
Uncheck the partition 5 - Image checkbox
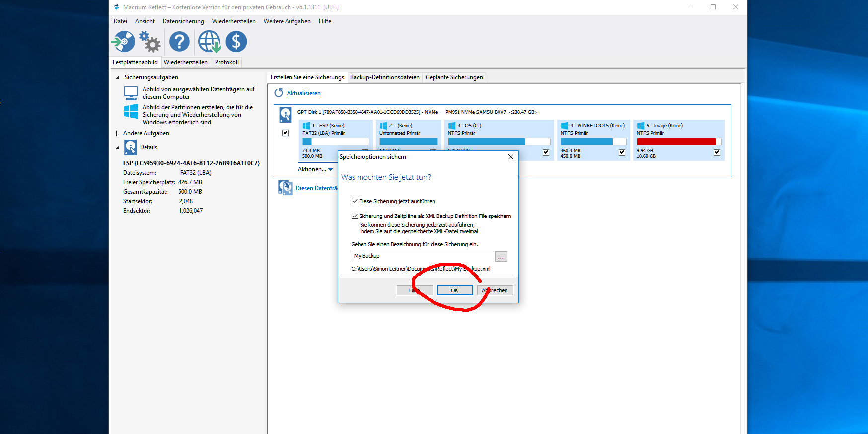[717, 152]
